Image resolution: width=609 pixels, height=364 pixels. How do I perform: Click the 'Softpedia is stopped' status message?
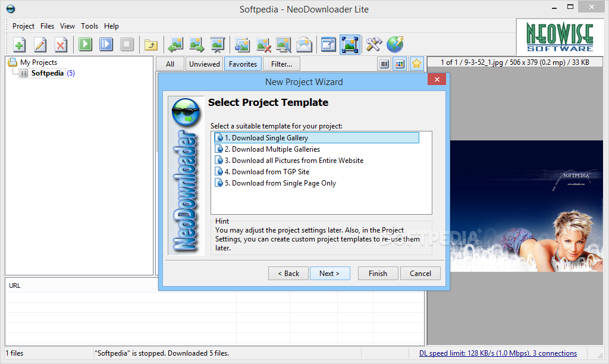coord(162,353)
